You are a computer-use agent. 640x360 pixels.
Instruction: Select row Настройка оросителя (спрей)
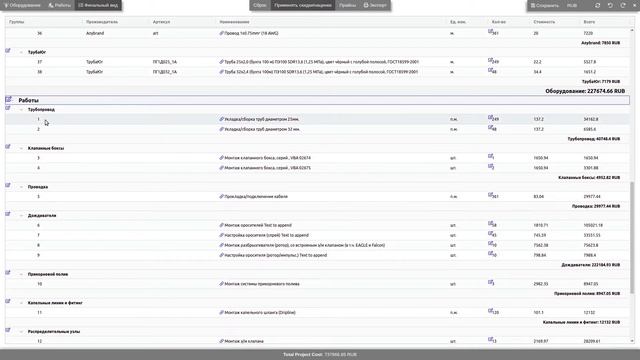click(317, 235)
